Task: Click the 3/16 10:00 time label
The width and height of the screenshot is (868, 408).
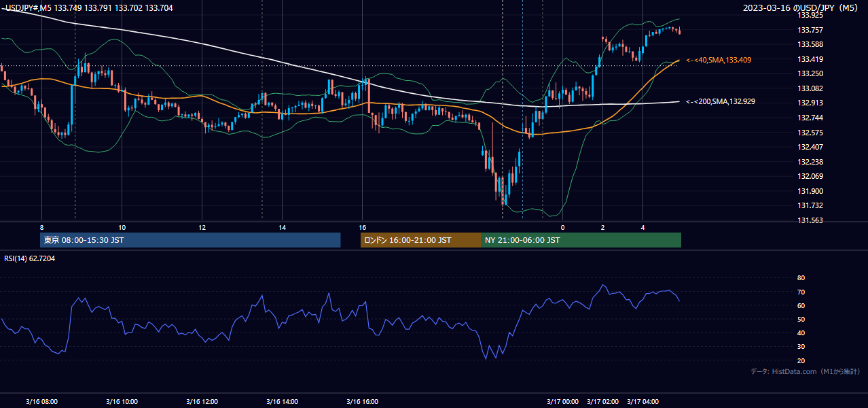Action: 122,401
